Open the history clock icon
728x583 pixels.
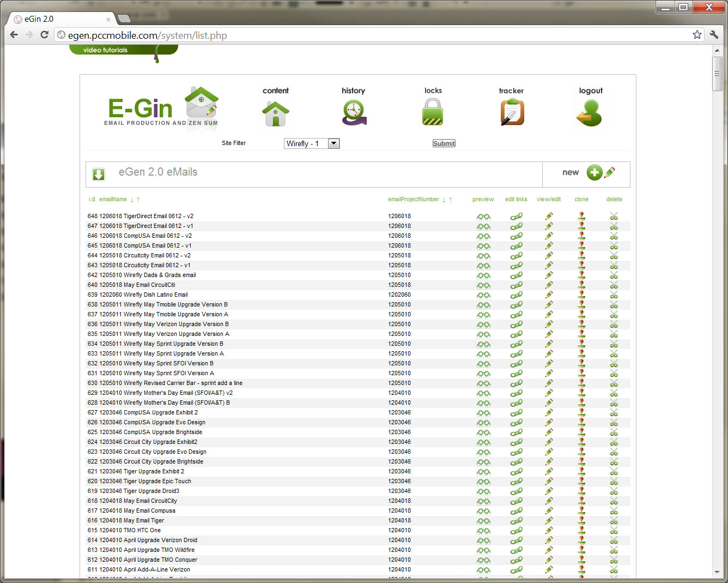(354, 113)
